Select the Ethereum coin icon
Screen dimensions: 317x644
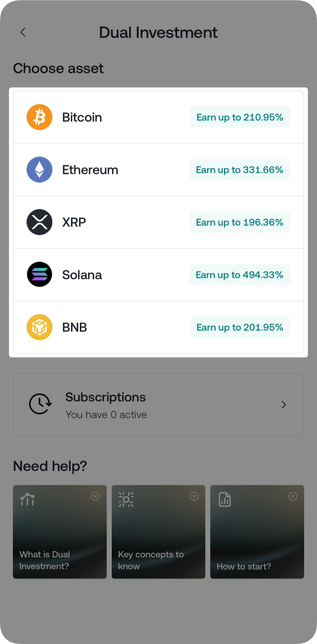point(39,170)
